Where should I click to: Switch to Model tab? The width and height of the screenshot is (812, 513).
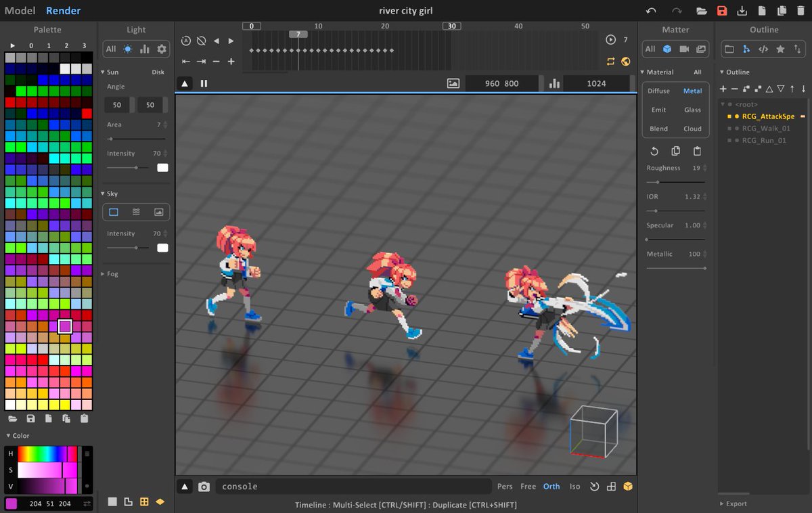(x=20, y=11)
